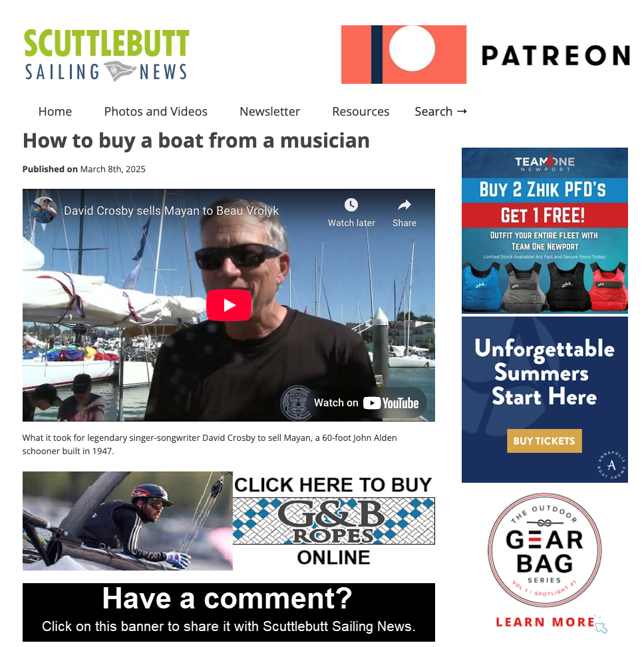Open the YouTube channel avatar icon
The width and height of the screenshot is (644, 647).
coord(44,210)
